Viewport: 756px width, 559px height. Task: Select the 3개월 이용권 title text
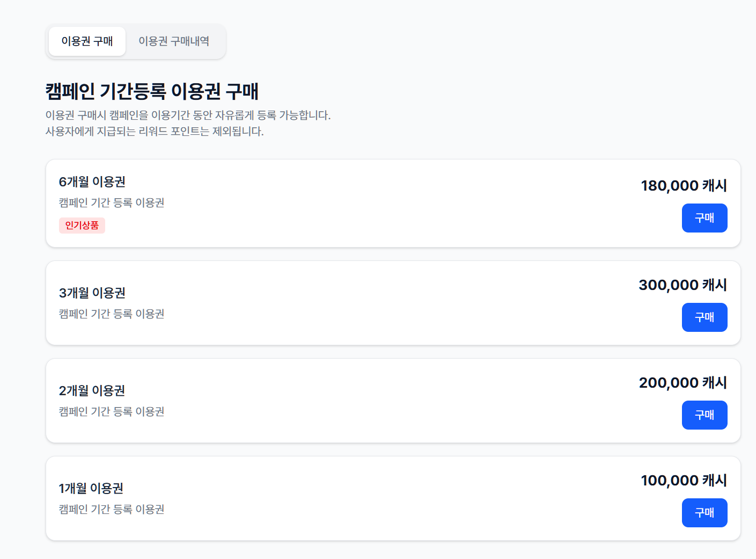[x=92, y=293]
